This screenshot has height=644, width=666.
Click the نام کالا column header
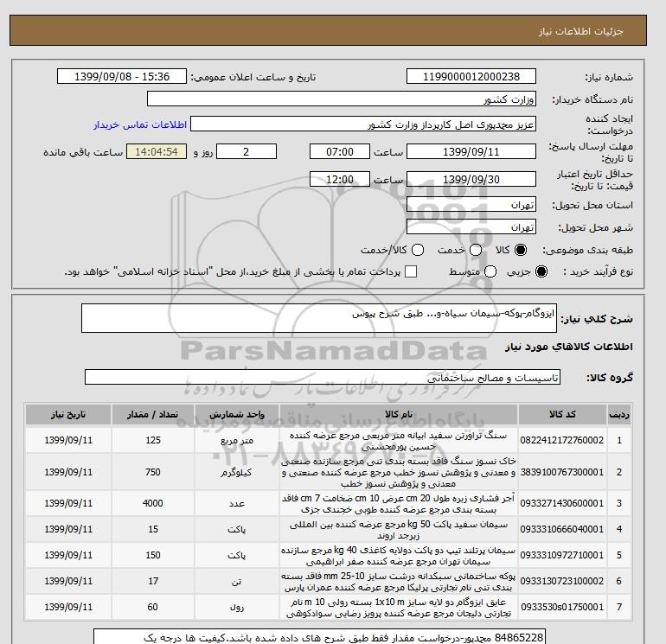tap(399, 414)
